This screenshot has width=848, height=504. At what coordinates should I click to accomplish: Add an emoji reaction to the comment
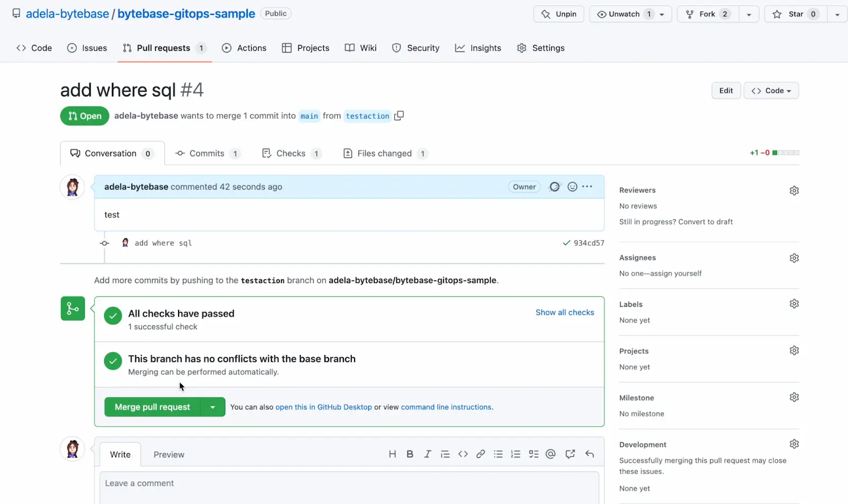click(x=572, y=187)
